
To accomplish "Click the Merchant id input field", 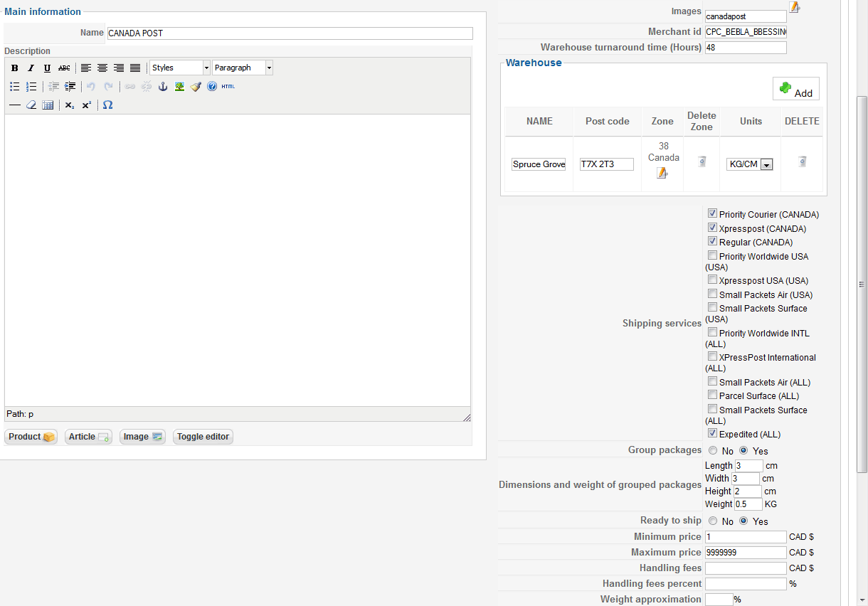I will (746, 32).
